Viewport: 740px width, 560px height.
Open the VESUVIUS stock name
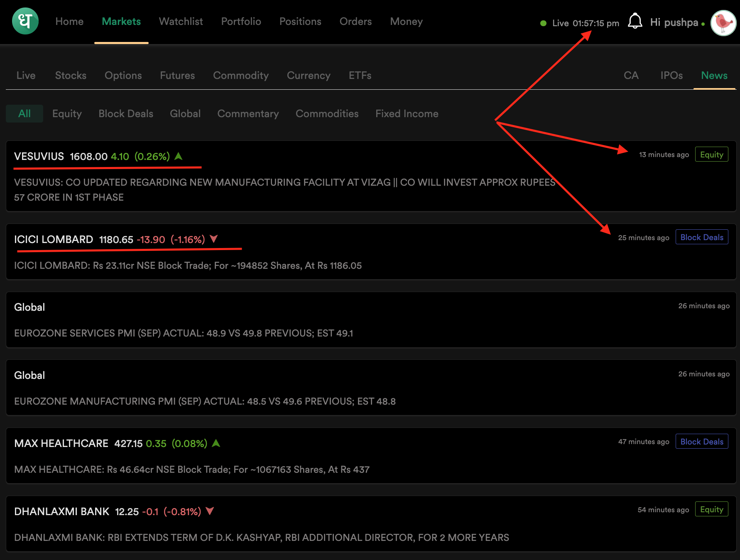(x=39, y=156)
